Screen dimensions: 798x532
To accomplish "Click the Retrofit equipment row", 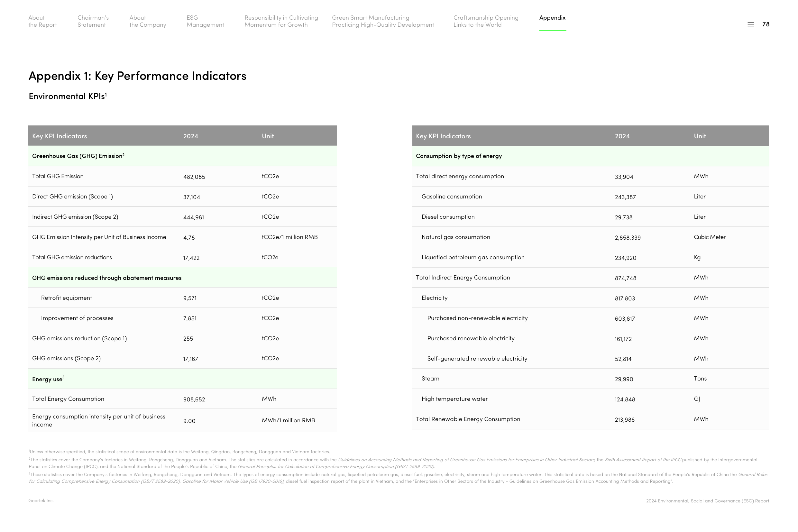I will [182, 298].
